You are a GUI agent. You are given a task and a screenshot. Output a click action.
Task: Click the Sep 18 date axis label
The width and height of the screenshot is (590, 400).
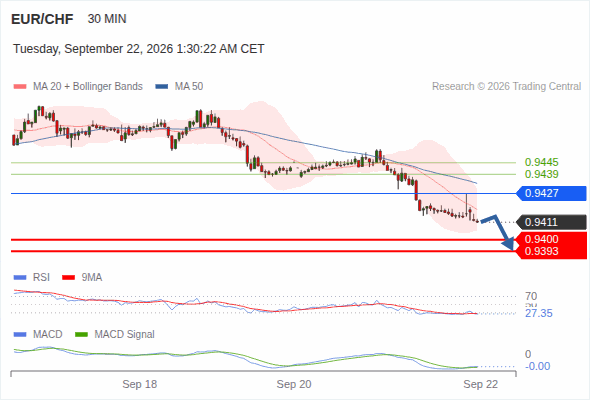click(140, 384)
